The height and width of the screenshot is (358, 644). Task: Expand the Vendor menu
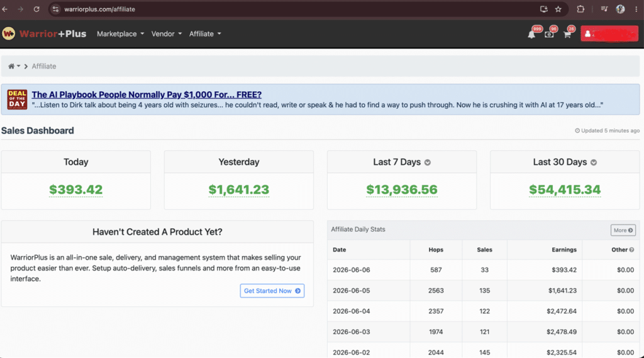[166, 34]
